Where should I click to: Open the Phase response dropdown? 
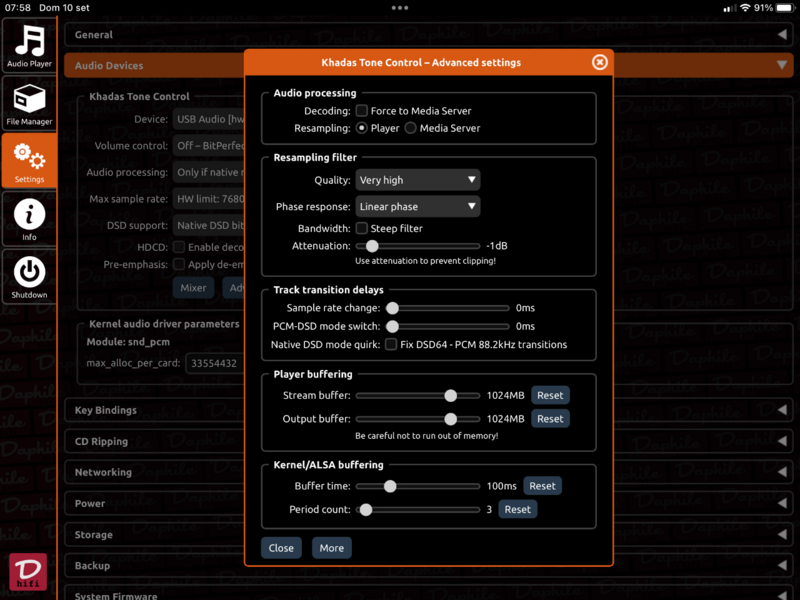418,206
